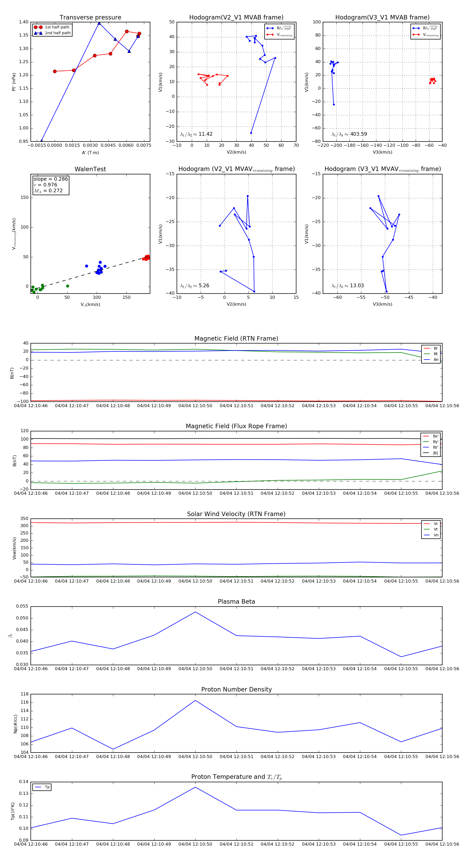Click the 'Vsw(km/s)' axis label
This screenshot has width=473, height=868.
(x=14, y=549)
